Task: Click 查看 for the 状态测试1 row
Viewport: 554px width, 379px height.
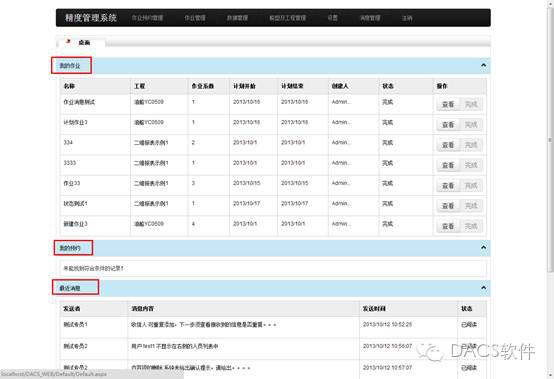Action: 448,206
